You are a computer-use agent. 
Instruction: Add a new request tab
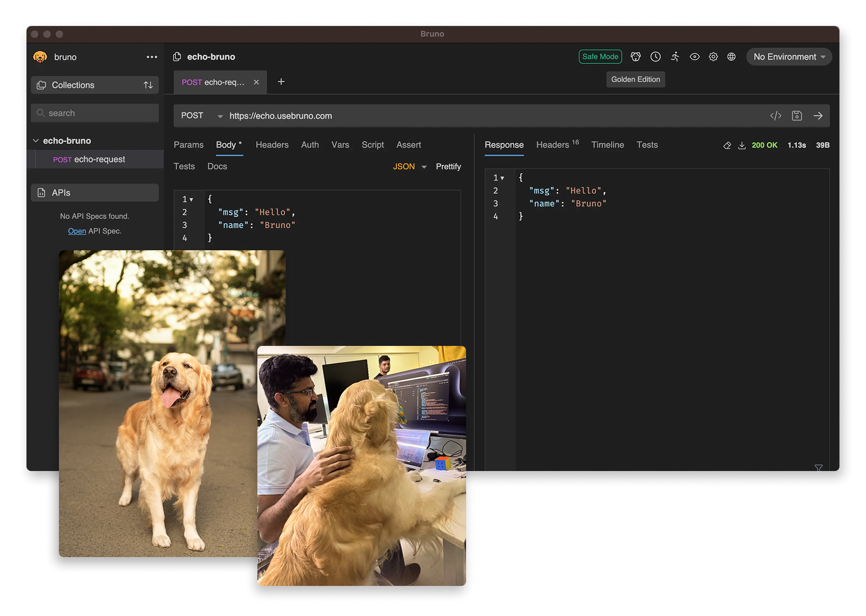point(281,82)
